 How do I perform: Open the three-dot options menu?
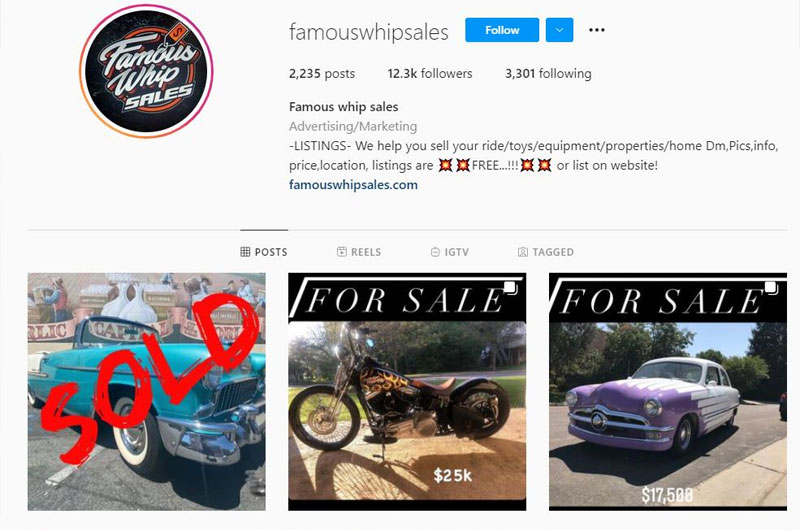click(596, 30)
